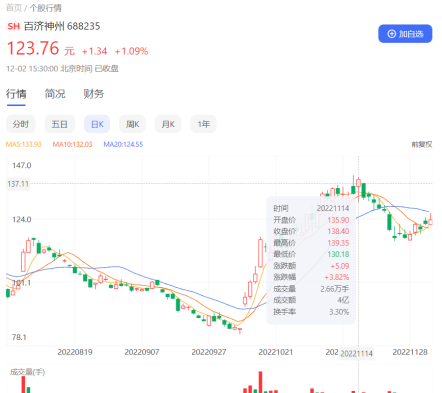Click the 成交量(手) volume chart label
Viewport: 442px width, 393px height.
27,372
